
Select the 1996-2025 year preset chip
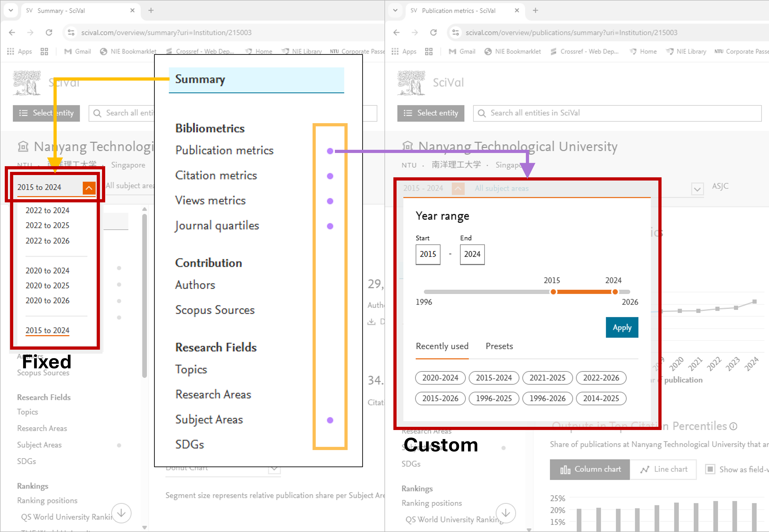click(x=494, y=398)
